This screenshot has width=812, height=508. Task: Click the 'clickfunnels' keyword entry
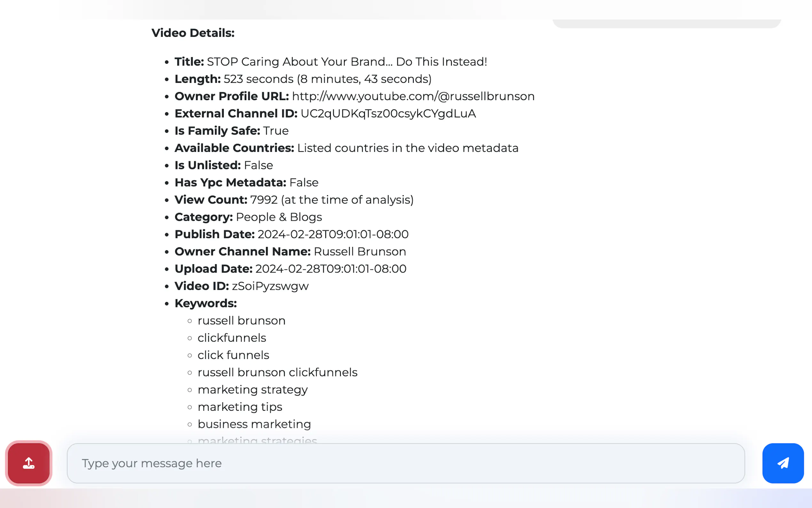(x=232, y=338)
